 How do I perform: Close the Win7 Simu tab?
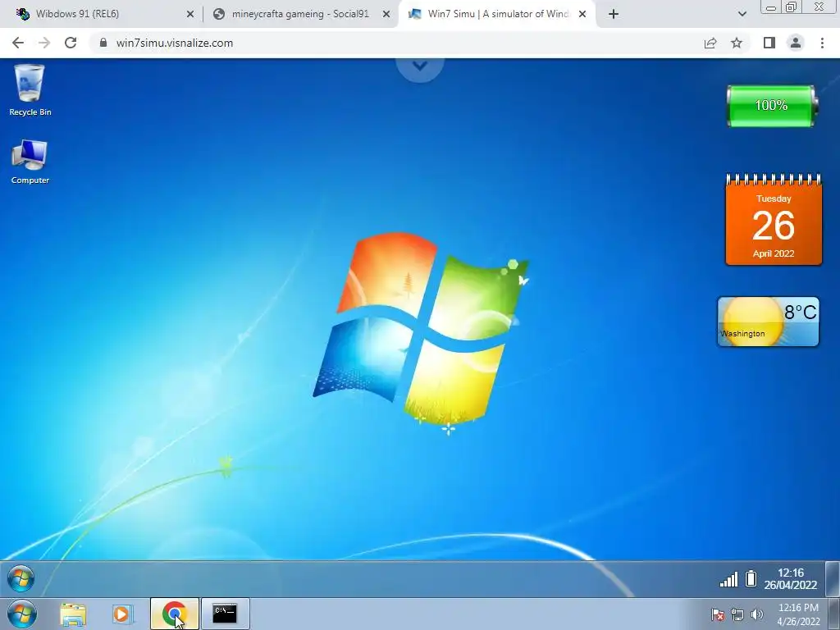pos(582,15)
